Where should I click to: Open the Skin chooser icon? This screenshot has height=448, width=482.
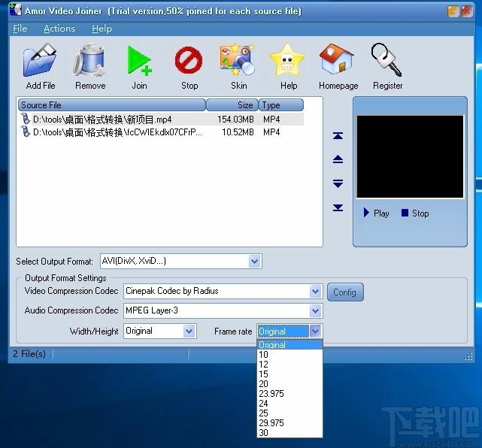tap(237, 59)
